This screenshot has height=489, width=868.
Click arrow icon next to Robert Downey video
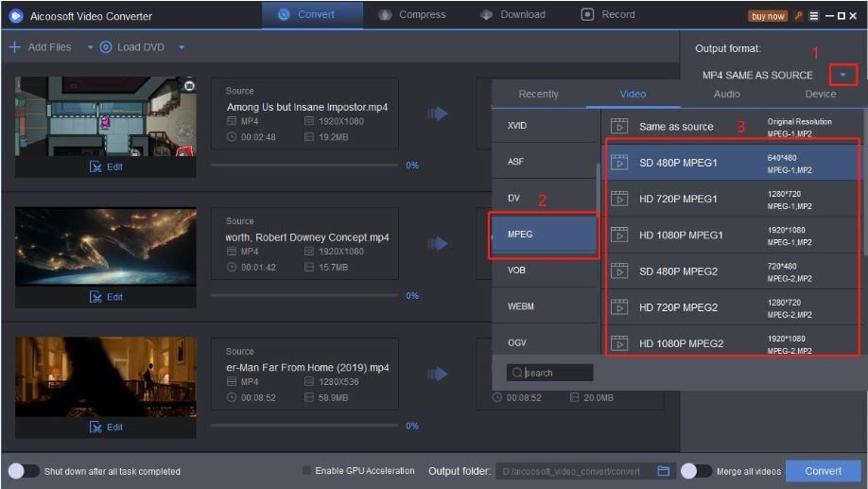pyautogui.click(x=438, y=244)
